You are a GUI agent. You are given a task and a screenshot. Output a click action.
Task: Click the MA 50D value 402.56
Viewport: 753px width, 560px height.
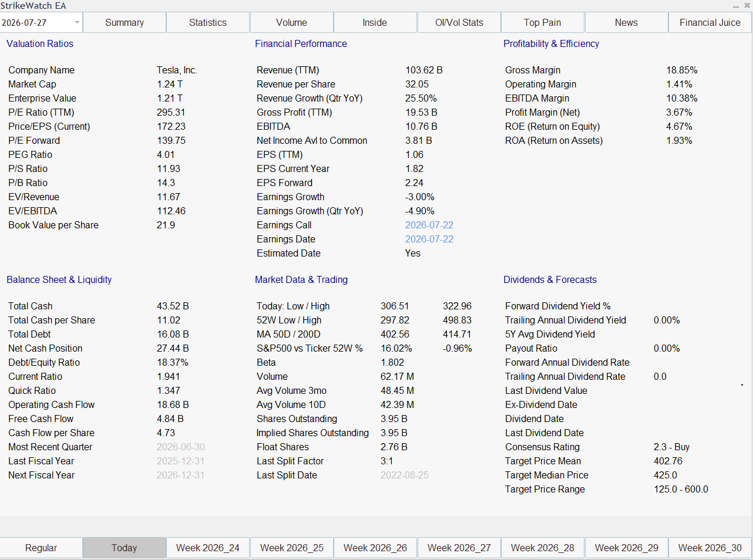(x=395, y=335)
